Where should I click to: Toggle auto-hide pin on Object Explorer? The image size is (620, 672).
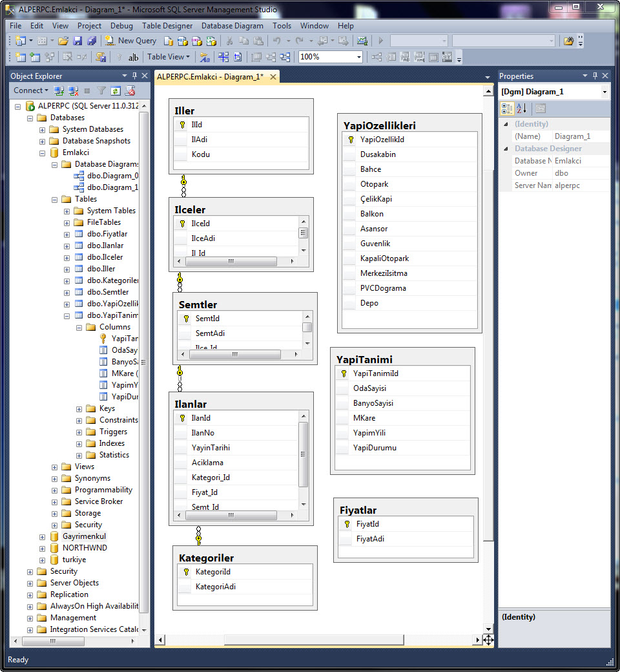(134, 76)
